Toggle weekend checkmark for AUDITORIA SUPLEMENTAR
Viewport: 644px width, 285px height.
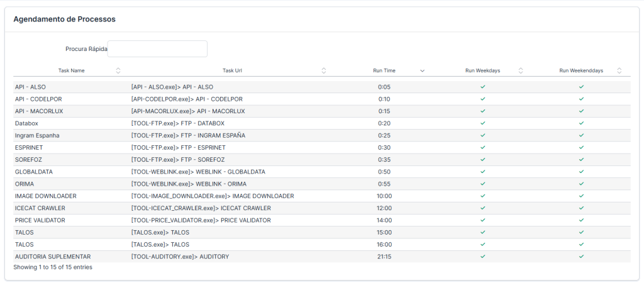581,257
